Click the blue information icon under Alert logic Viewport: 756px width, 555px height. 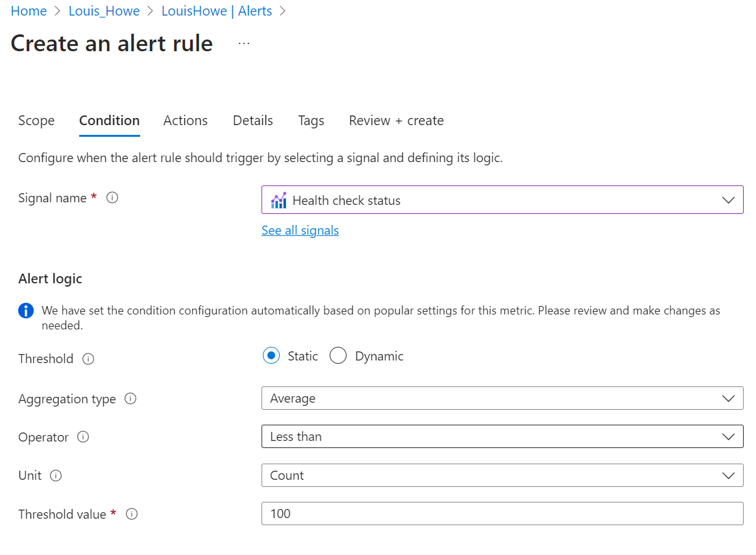(26, 311)
